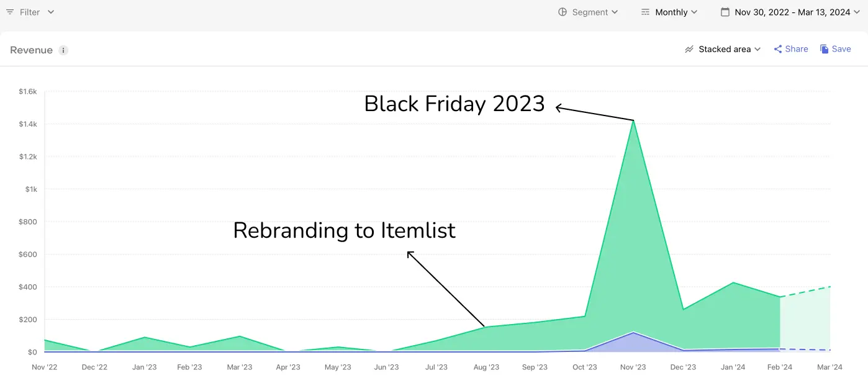This screenshot has width=868, height=383.
Task: Open the Filter menu
Action: pyautogui.click(x=30, y=12)
